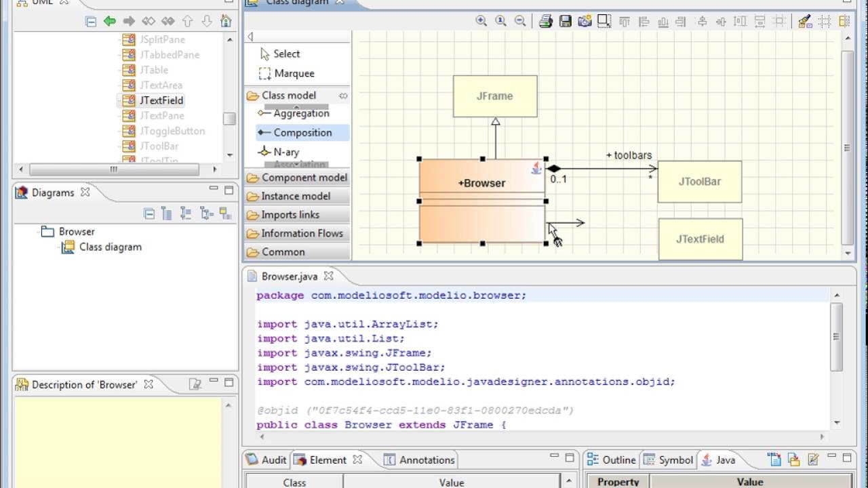Center selected shapes on horizontal axis

(703, 21)
